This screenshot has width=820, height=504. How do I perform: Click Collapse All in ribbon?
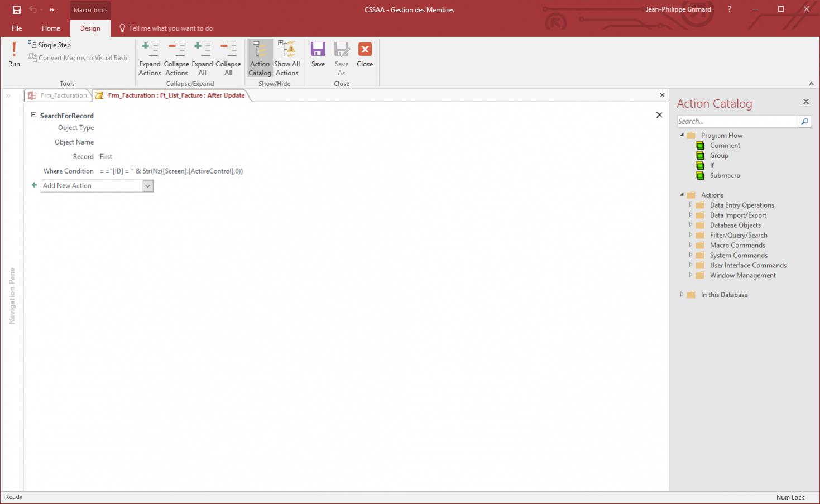[228, 58]
